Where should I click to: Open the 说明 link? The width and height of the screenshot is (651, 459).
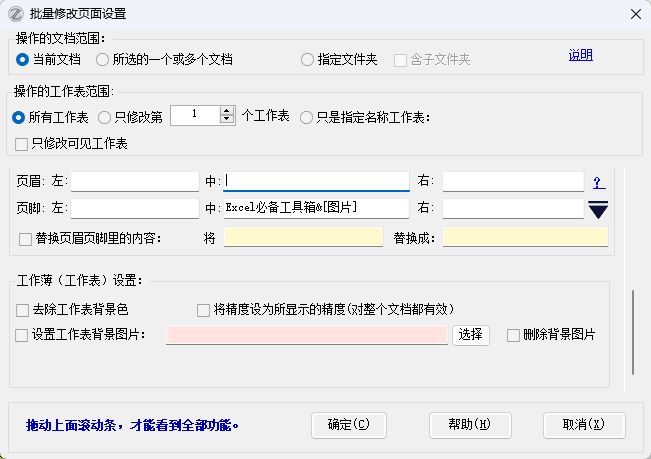(580, 55)
